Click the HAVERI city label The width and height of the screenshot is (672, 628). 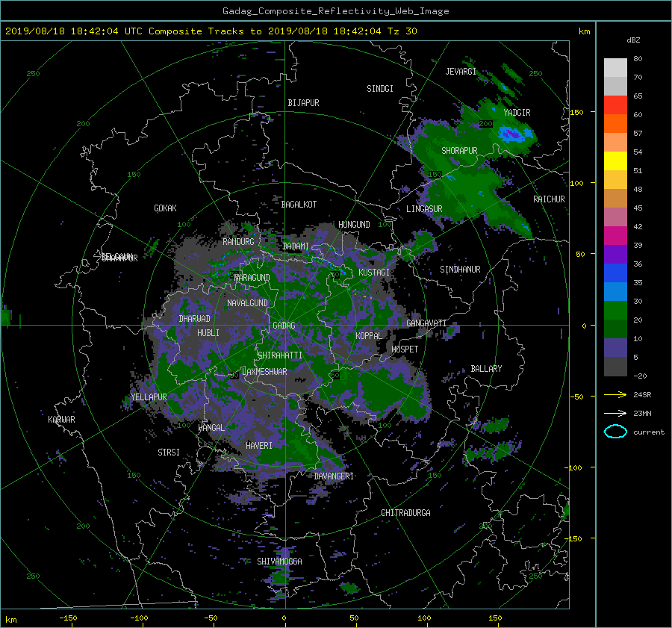(259, 446)
